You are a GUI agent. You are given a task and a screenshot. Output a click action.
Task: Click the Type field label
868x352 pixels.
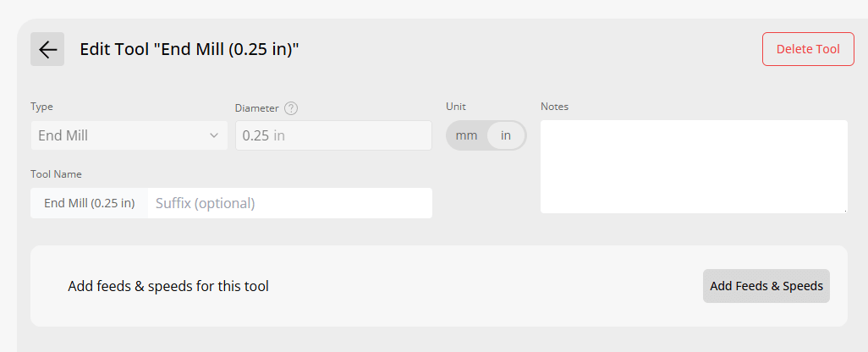coord(41,107)
